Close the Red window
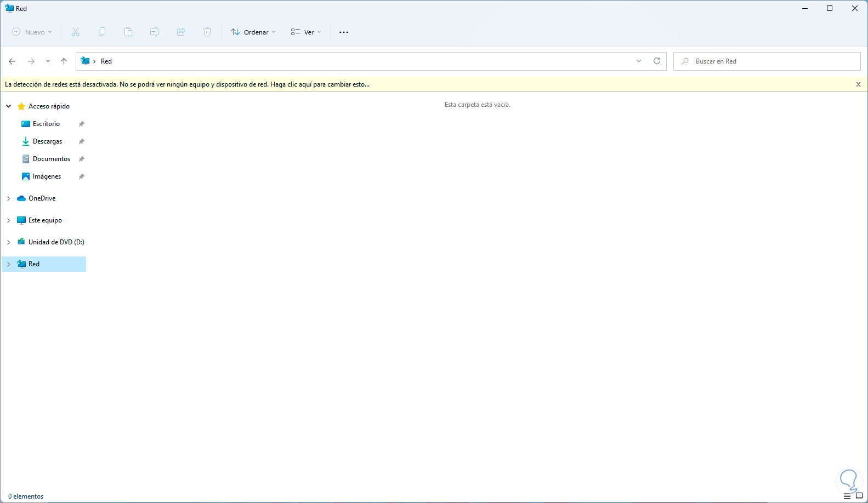This screenshot has width=868, height=503. [x=855, y=8]
